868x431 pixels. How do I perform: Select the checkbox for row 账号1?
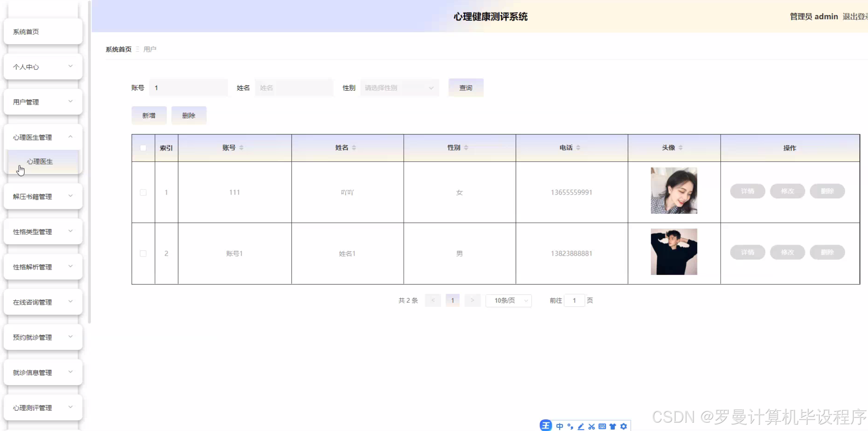click(143, 254)
